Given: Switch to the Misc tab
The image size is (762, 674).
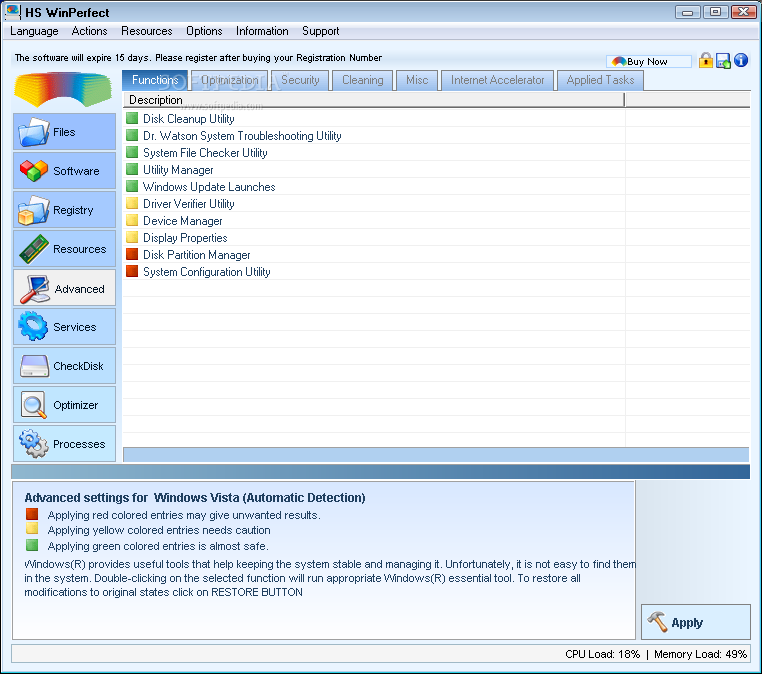Looking at the screenshot, I should (417, 80).
